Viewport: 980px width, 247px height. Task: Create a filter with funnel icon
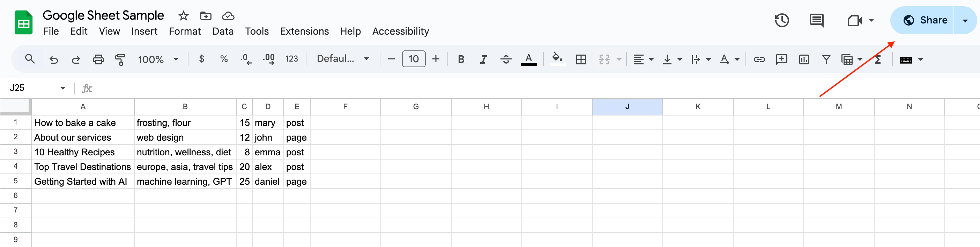pos(826,59)
